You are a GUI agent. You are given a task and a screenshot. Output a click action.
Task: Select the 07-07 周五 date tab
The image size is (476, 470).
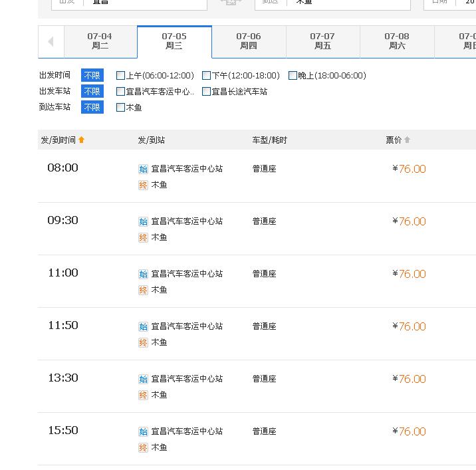323,41
